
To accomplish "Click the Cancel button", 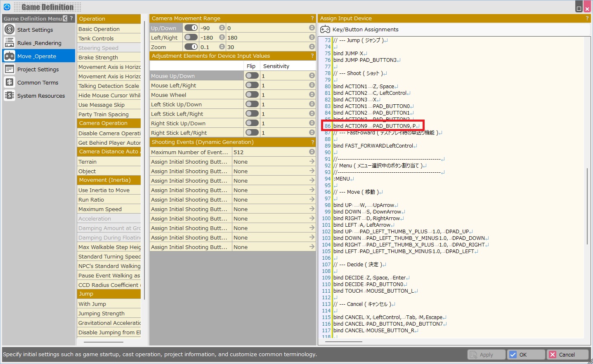I will click(x=567, y=355).
